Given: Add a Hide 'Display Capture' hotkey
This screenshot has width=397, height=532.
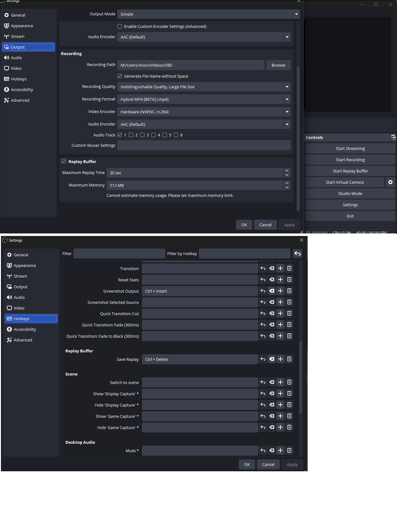Looking at the screenshot, I should point(280,405).
